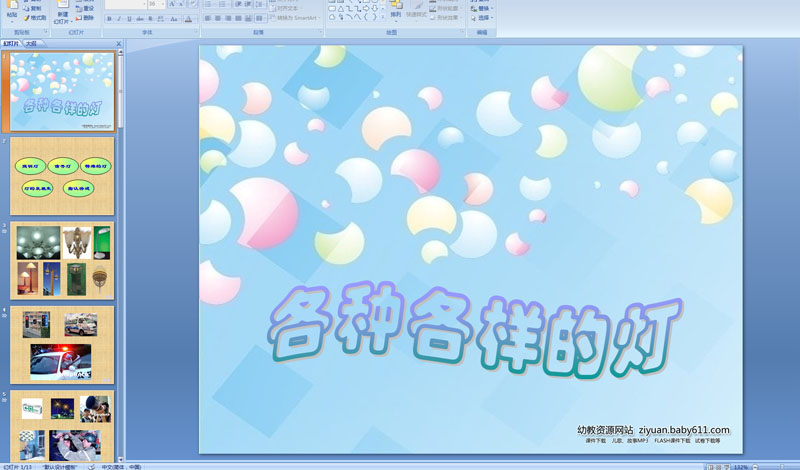This screenshot has height=470, width=800.
Task: Toggle Bold text formatting
Action: point(108,18)
